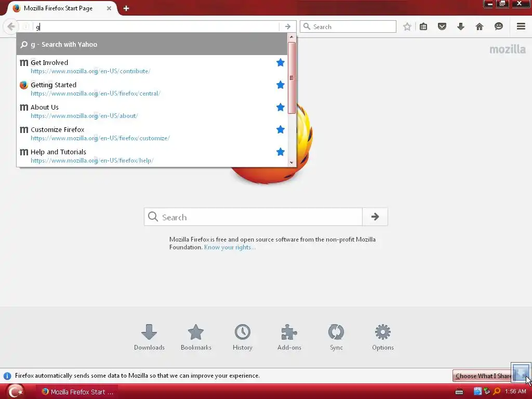532x399 pixels.
Task: Click the bookmark star beside About Us
Action: click(280, 107)
